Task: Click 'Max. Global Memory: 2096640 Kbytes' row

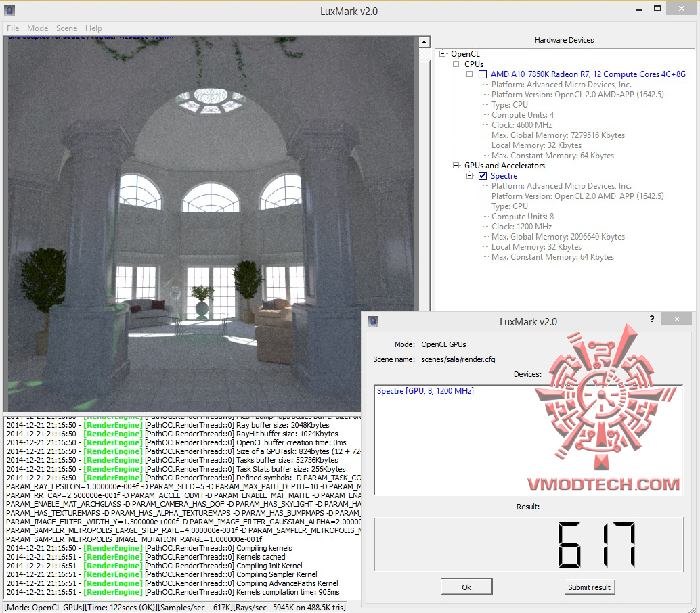Action: [558, 237]
